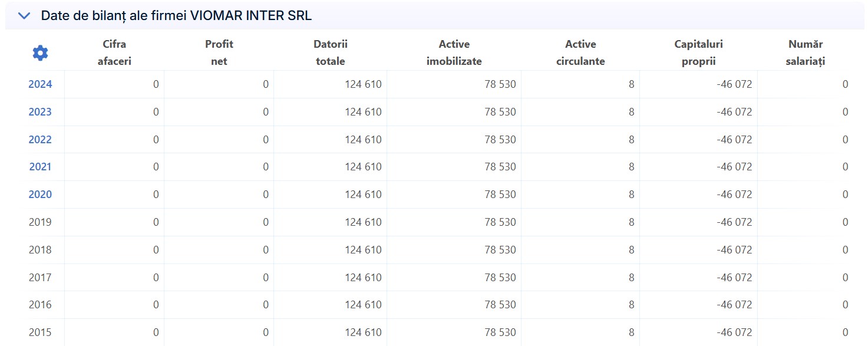This screenshot has width=868, height=346.
Task: Select Active imobilizate value 78 530 for 2018
Action: (500, 250)
